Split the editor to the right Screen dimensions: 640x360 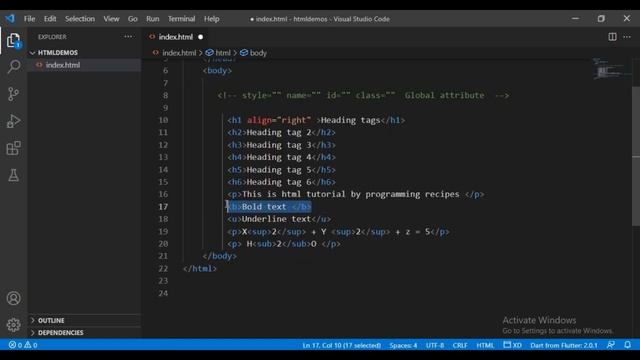point(612,37)
